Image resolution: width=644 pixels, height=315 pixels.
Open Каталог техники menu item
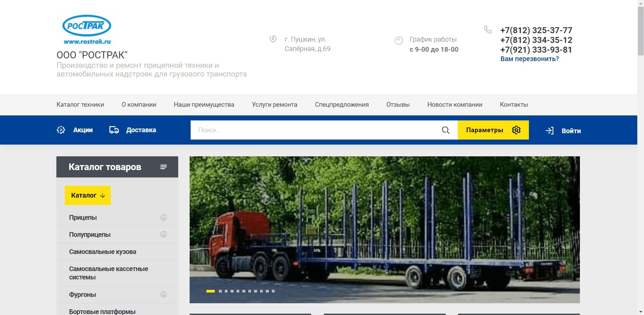coord(80,105)
